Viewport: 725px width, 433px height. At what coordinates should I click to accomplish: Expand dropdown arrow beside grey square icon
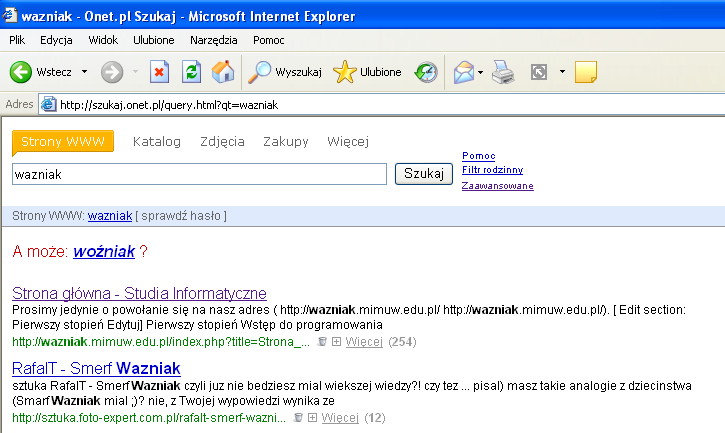click(x=562, y=72)
